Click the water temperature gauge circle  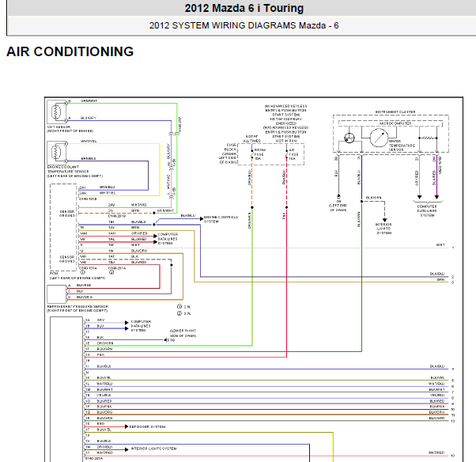pos(379,138)
